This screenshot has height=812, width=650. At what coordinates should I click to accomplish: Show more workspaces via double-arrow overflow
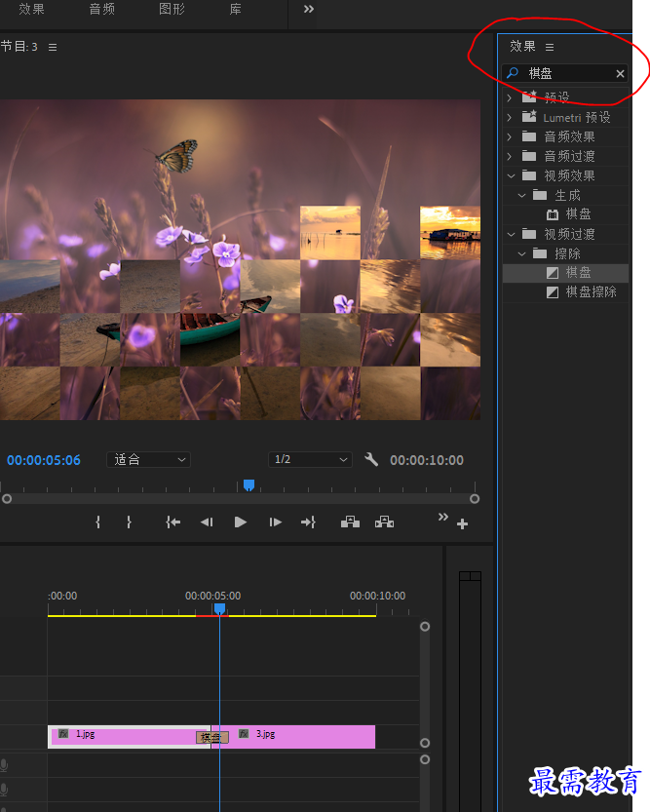tap(309, 9)
